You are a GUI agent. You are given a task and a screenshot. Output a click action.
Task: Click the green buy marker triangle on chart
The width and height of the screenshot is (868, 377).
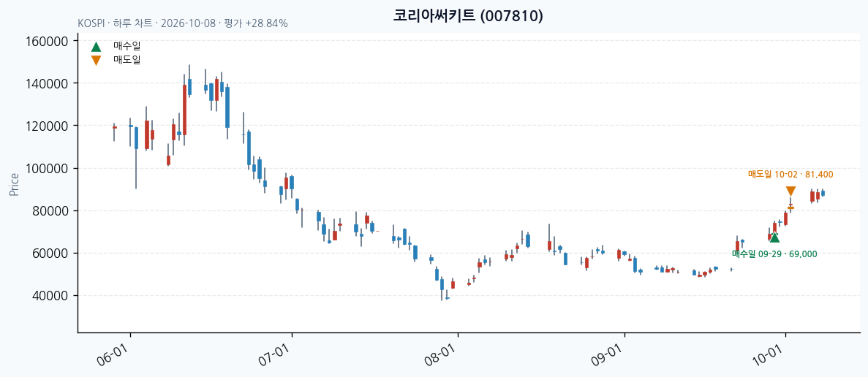point(774,237)
